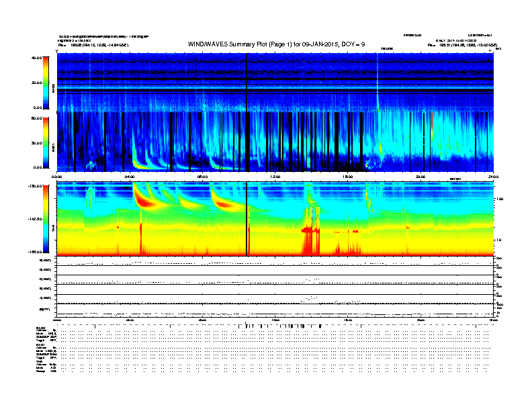Select the 0.00 label on RAD1 color scale
Viewport: 532px width, 411px height.
[38, 167]
